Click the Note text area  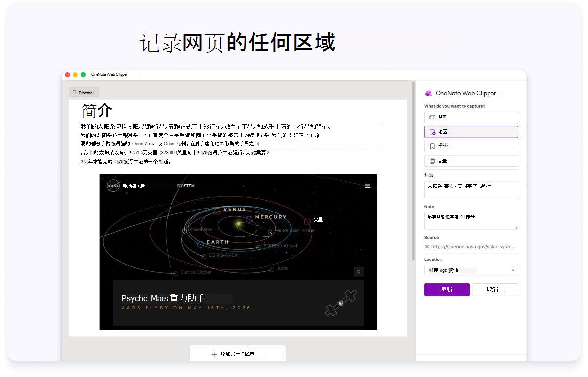pos(471,220)
